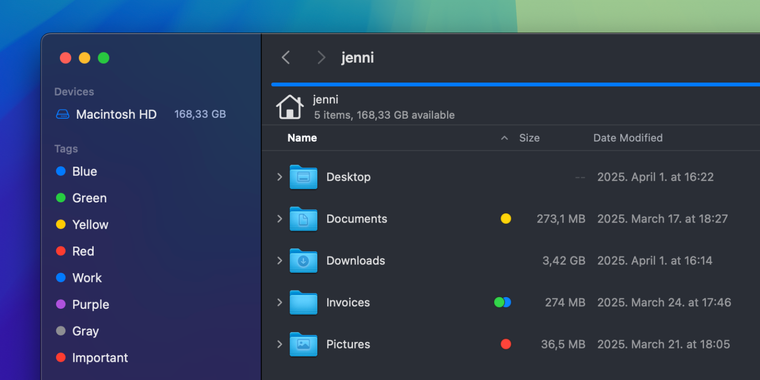Expand the Documents folder row

click(279, 219)
